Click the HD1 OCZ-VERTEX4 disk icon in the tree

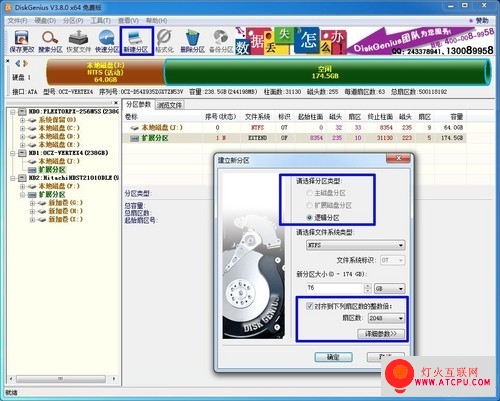pyautogui.click(x=22, y=153)
